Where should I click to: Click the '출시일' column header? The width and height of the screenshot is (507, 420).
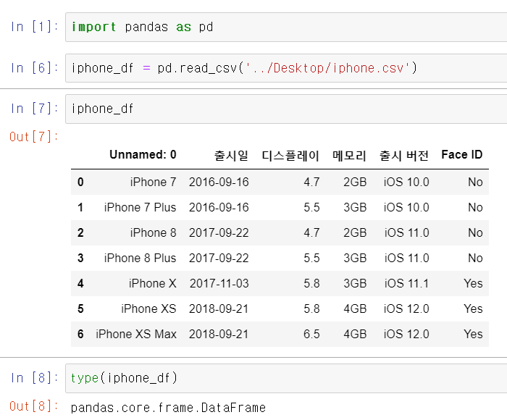coord(231,155)
